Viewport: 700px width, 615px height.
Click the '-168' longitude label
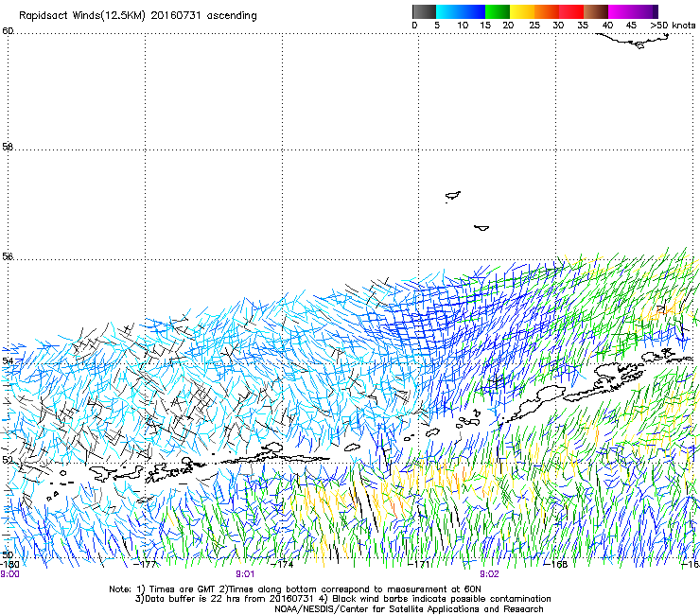(x=556, y=564)
